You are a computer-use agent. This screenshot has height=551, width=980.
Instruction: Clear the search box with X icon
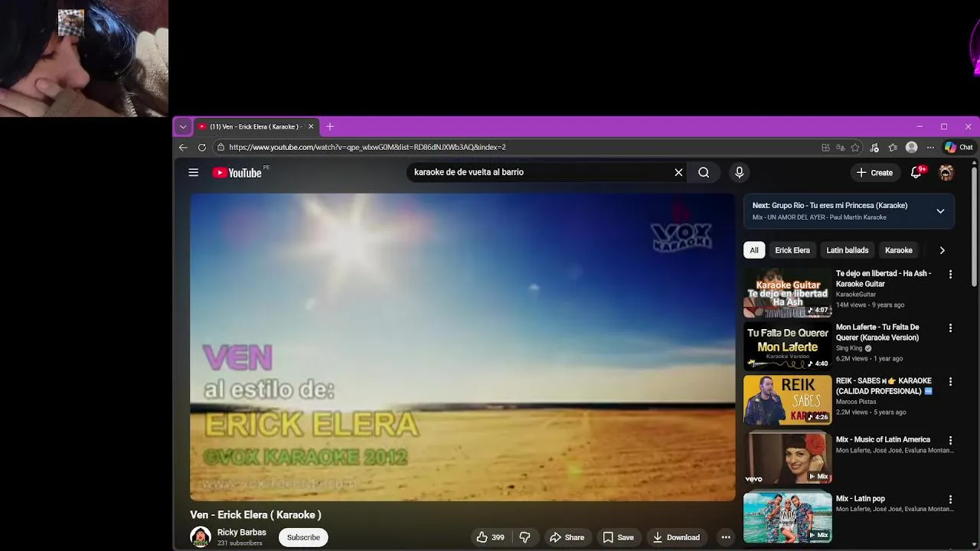[x=678, y=172]
